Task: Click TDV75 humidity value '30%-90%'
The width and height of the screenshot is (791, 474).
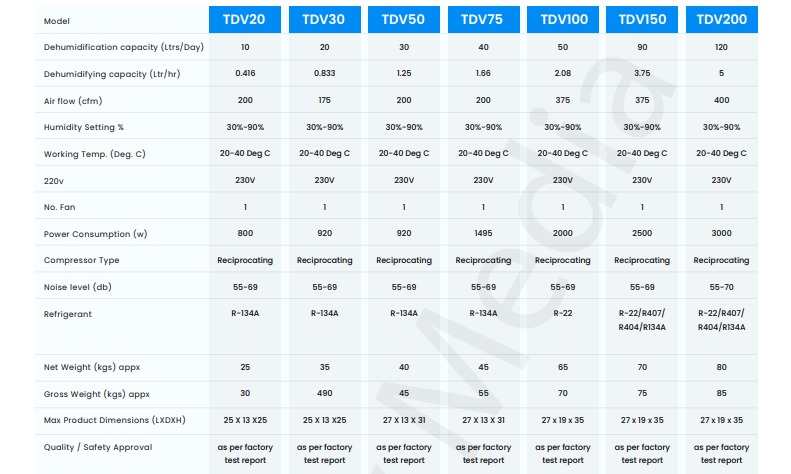Action: (483, 127)
